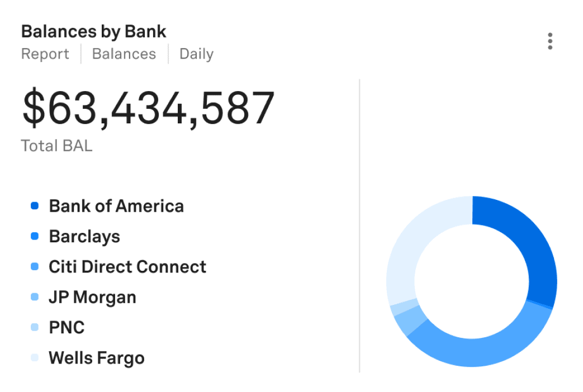This screenshot has width=583, height=392.
Task: Select the Daily breadcrumb tab
Action: point(196,54)
